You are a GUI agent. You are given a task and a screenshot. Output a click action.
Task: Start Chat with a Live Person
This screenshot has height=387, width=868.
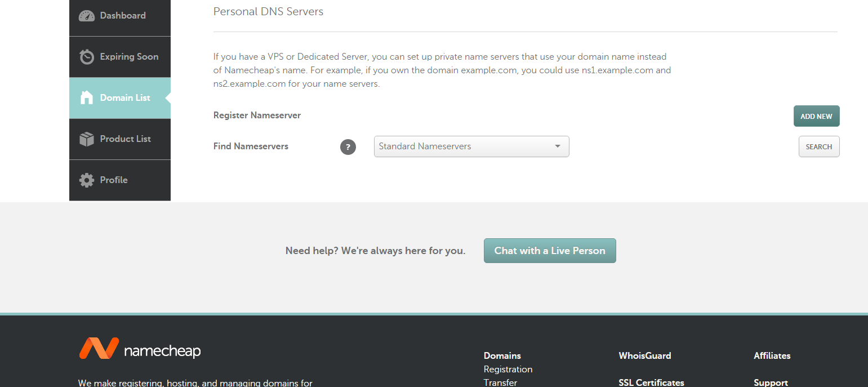point(550,251)
